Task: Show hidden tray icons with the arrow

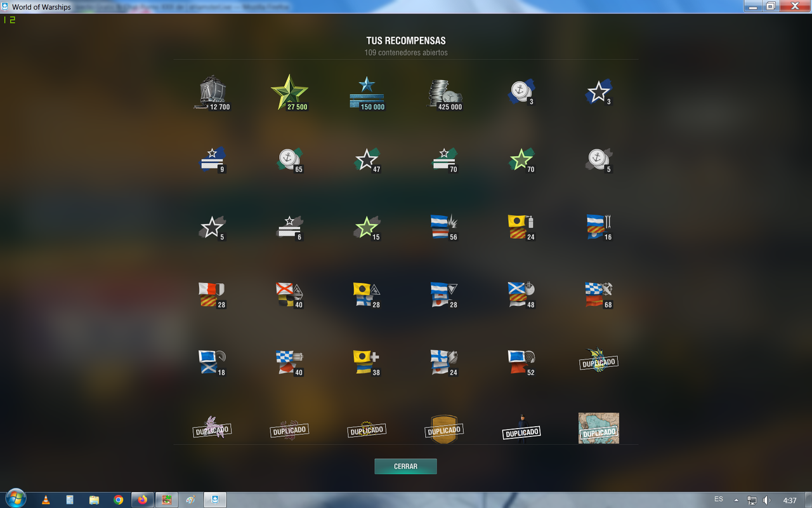Action: tap(736, 500)
